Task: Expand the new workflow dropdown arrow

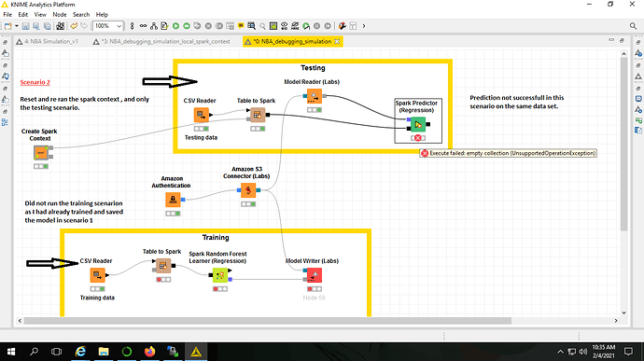Action: pyautogui.click(x=17, y=26)
